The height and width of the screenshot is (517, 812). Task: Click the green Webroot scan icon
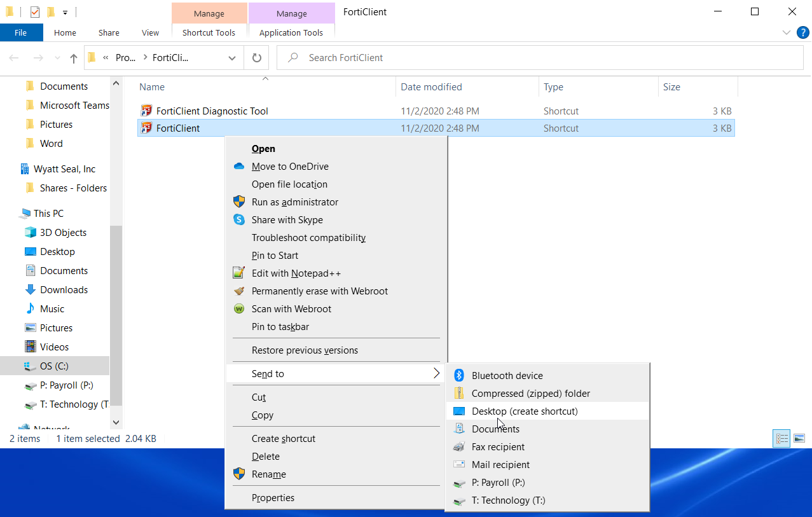[239, 309]
